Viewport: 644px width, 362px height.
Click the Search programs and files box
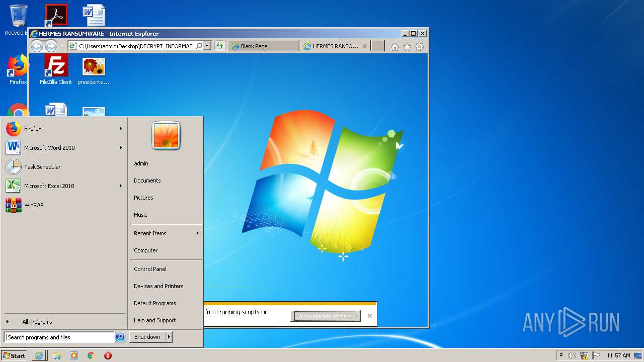59,337
